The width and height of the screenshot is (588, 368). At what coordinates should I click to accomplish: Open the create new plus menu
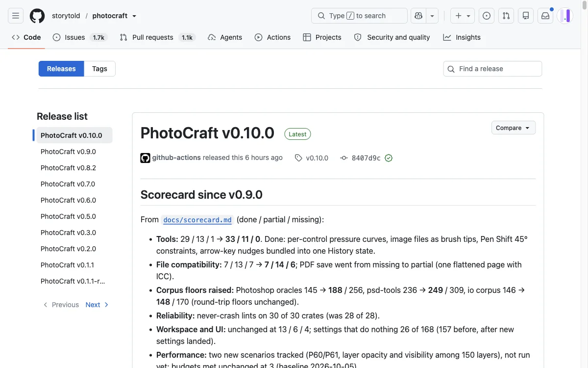tap(463, 16)
